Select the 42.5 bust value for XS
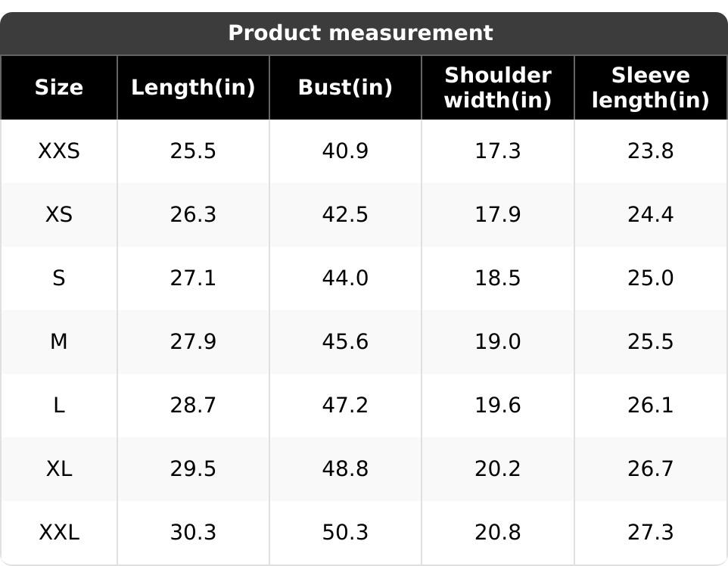Viewport: 728px width, 566px height. tap(345, 214)
